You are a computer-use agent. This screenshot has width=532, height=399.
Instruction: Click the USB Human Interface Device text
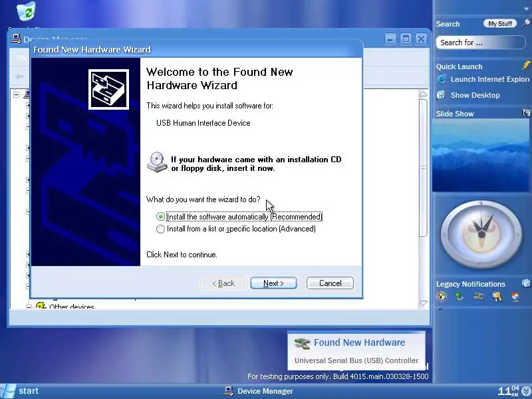click(203, 123)
